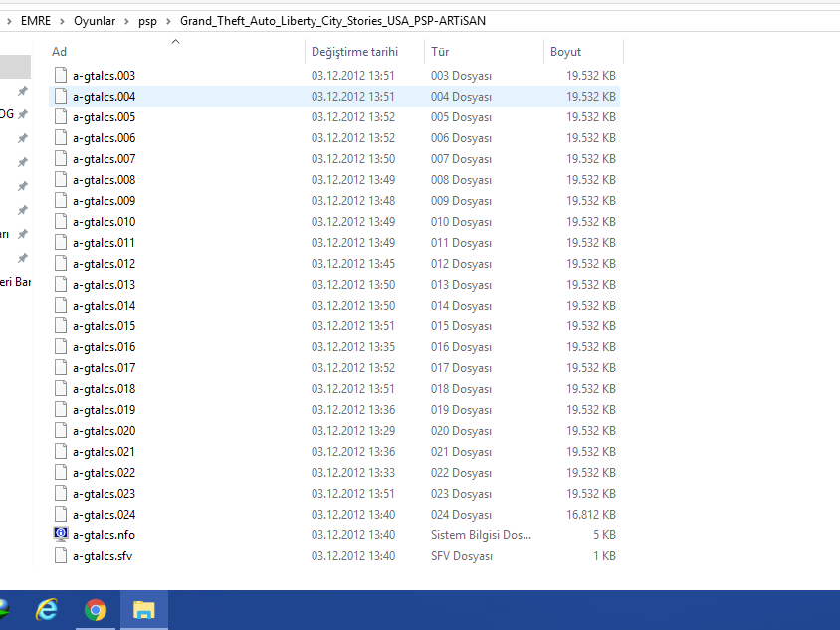
Task: Select the a-gtalcs.020 file icon
Action: pyautogui.click(x=61, y=431)
